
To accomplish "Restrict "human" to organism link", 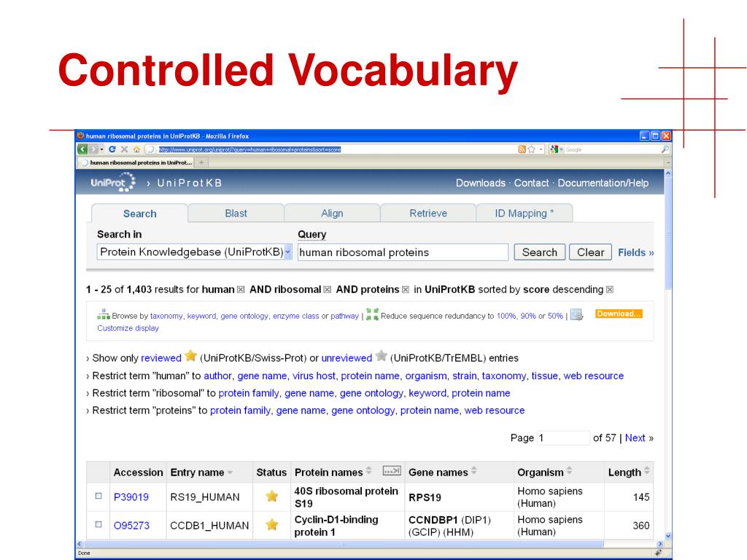I will [x=426, y=376].
